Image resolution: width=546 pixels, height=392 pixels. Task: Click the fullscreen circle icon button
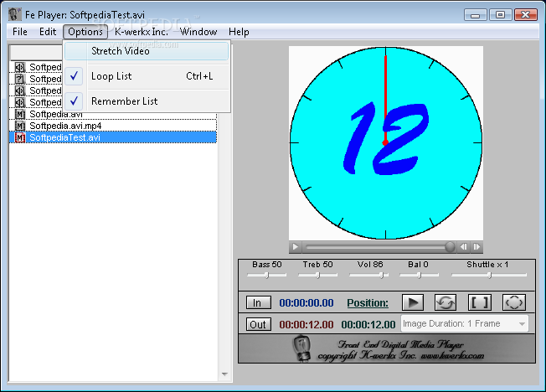[x=514, y=302]
